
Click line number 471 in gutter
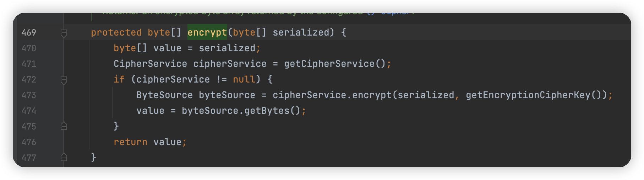tap(29, 64)
